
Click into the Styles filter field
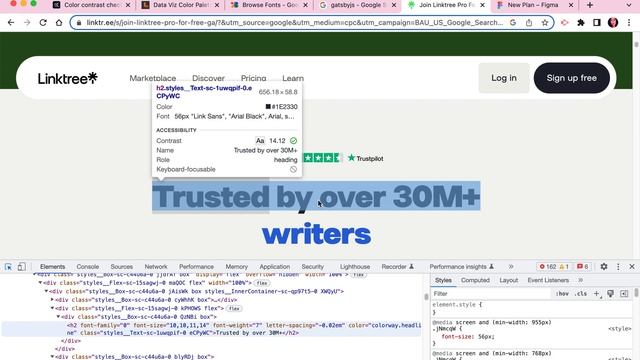click(x=491, y=293)
